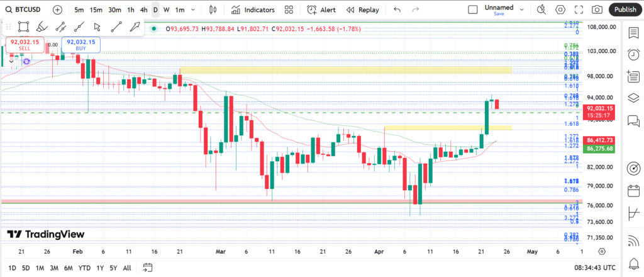Select the Parallel Channel drawing tool
This screenshot has height=277, width=644.
click(x=61, y=27)
